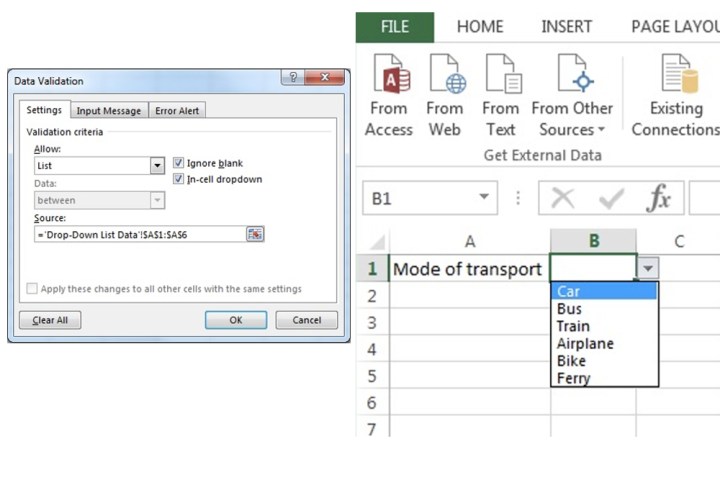Click the formula bar Enter checkmark icon
This screenshot has height=480, width=720.
[610, 198]
